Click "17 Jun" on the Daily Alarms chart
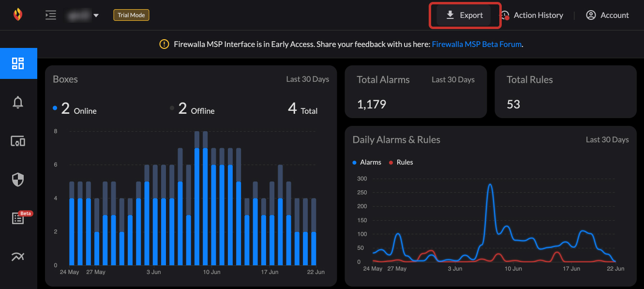The image size is (644, 289). pyautogui.click(x=571, y=268)
